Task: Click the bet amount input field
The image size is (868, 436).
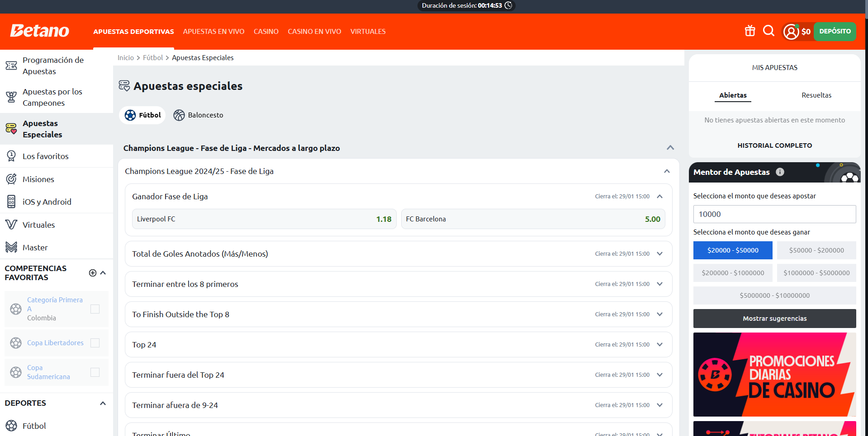Action: [775, 214]
